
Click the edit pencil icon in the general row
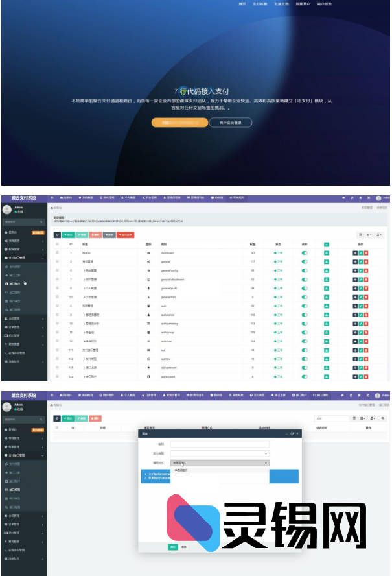pyautogui.click(x=360, y=261)
